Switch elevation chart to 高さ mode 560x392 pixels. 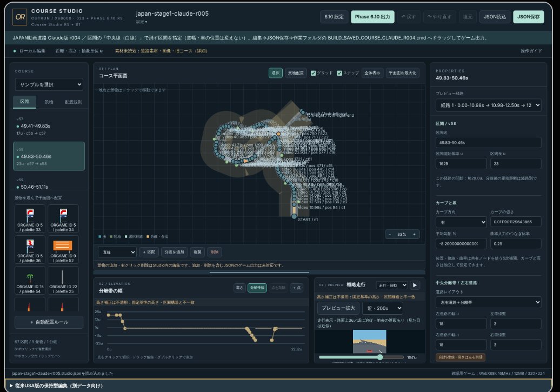tap(239, 288)
